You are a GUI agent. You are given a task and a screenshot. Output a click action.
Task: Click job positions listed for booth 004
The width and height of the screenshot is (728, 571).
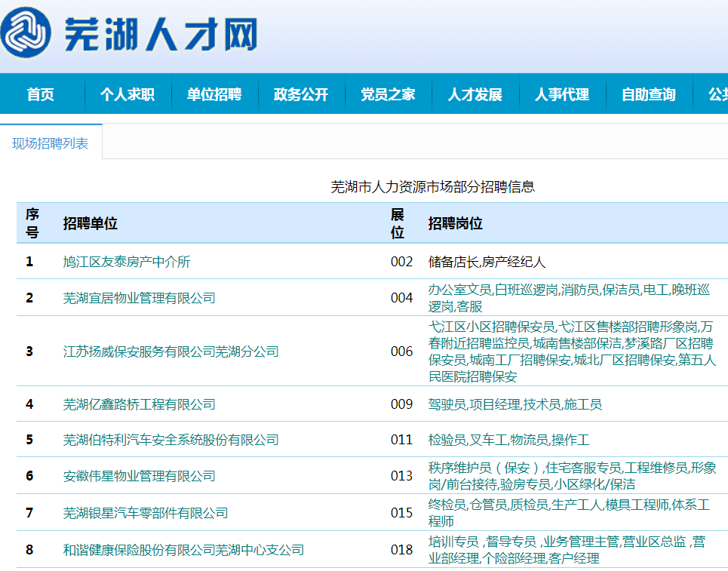point(569,298)
